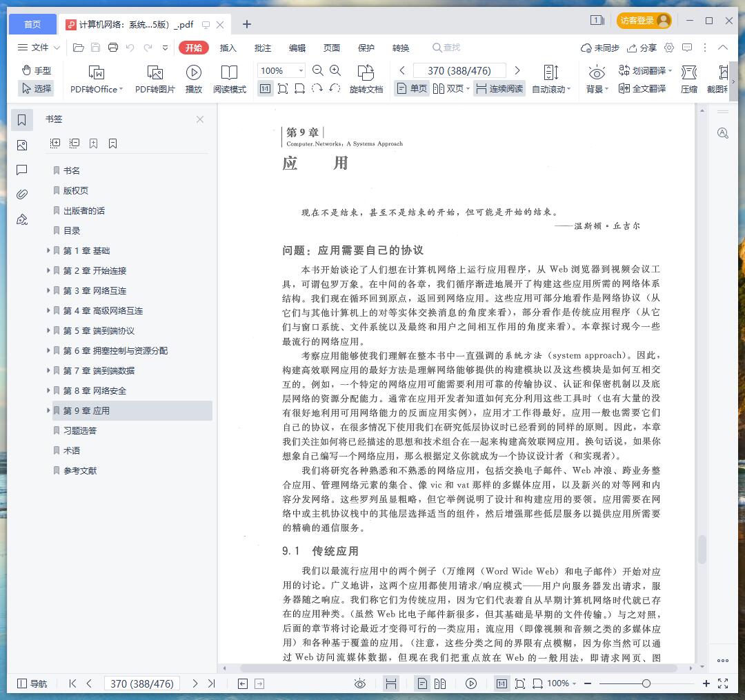Open a file with the folder icon
The height and width of the screenshot is (700, 745).
(x=79, y=48)
